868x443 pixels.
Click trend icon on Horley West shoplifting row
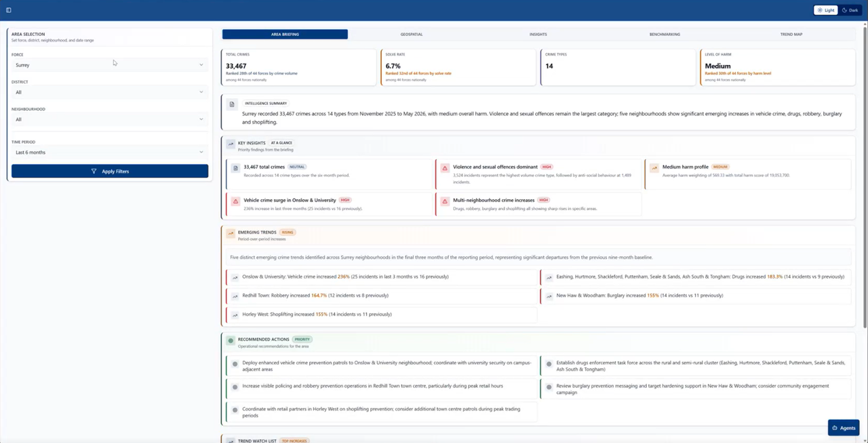coord(235,315)
